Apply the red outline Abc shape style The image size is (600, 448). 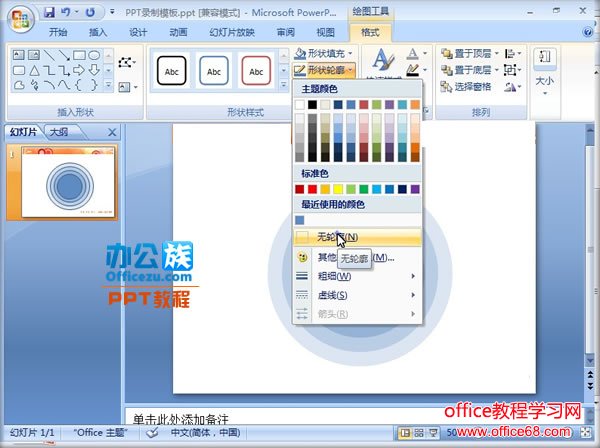(256, 71)
